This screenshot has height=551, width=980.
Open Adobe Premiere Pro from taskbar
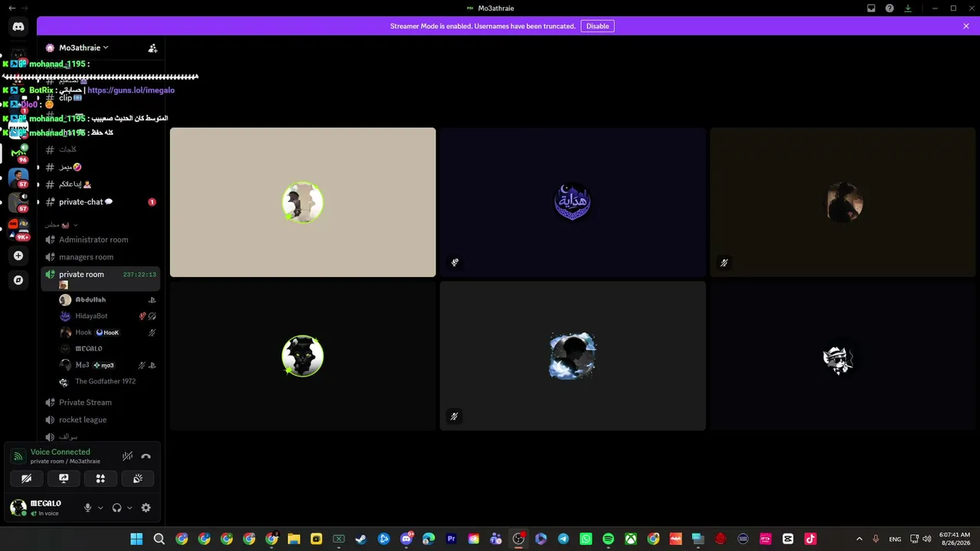point(451,539)
